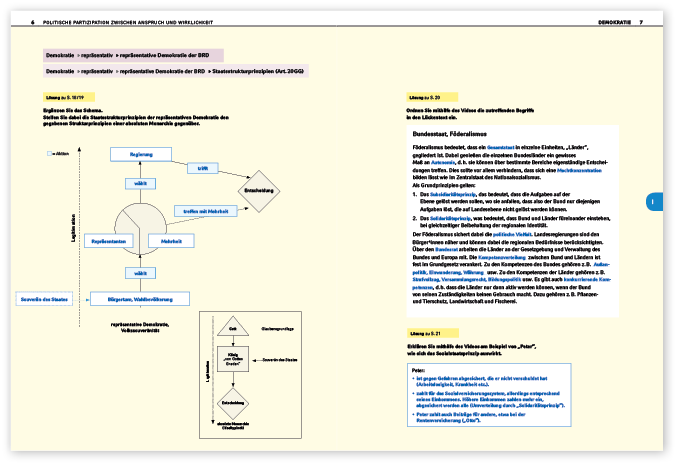Click the Regierung box in the diagram
The image size is (677, 465).
pos(139,154)
